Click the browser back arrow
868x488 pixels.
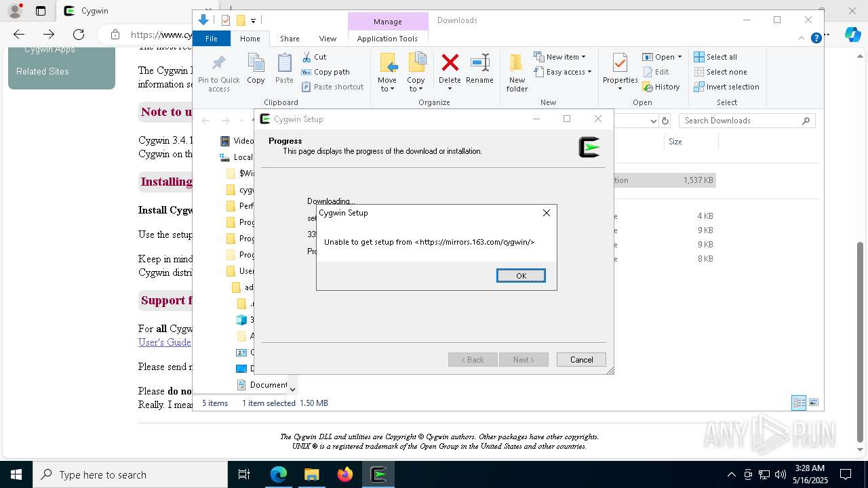pos(19,35)
